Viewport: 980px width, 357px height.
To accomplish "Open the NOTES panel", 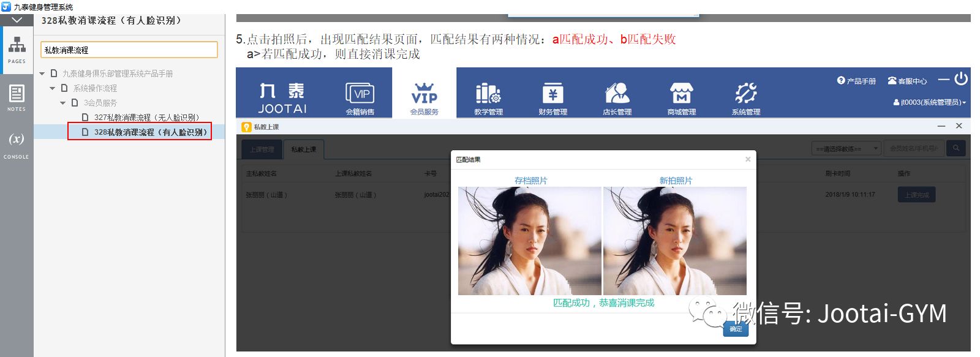I will tap(17, 98).
